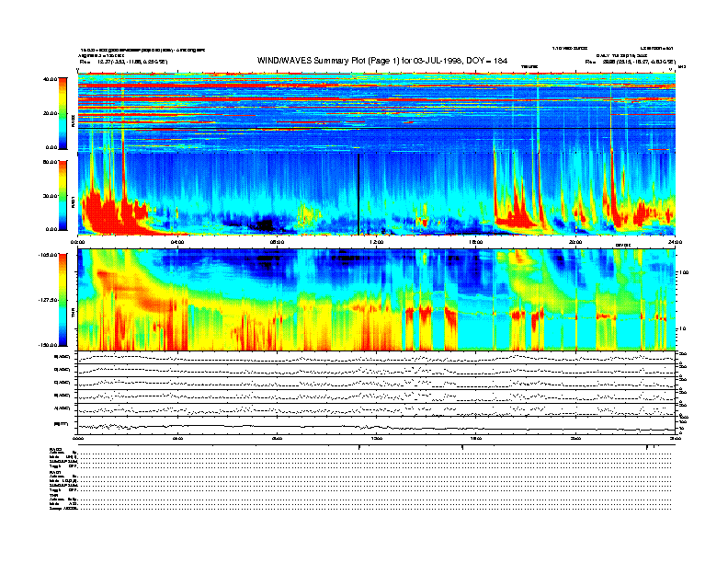Image resolution: width=728 pixels, height=563 pixels.
Task: Click the 20.00 label on RAD2 color scale
Action: click(50, 113)
